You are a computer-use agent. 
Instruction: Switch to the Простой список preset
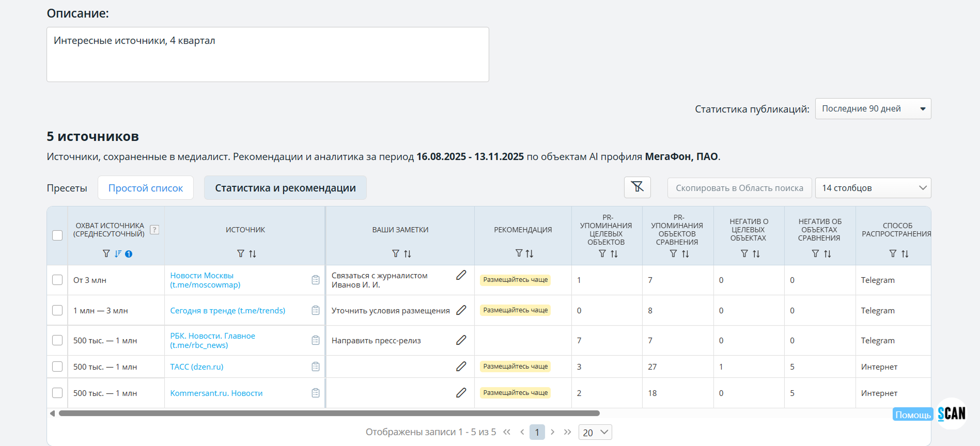tap(146, 188)
